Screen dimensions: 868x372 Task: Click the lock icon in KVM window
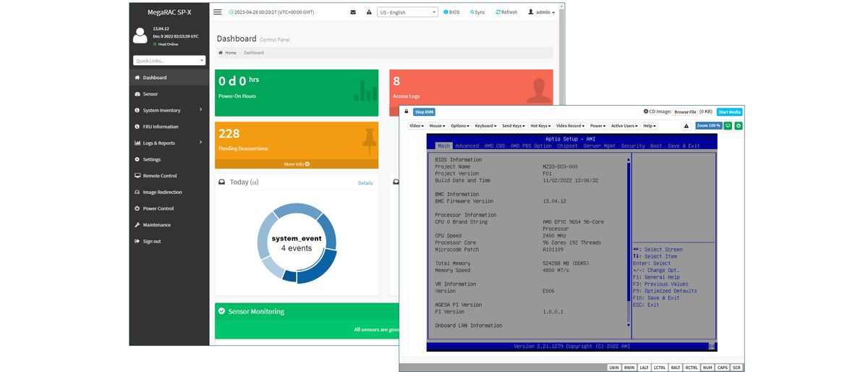[407, 111]
